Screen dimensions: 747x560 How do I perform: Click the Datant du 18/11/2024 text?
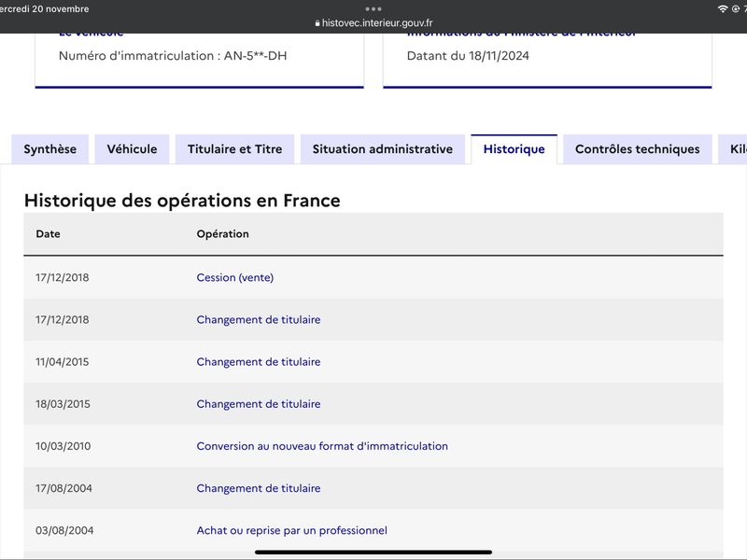468,56
